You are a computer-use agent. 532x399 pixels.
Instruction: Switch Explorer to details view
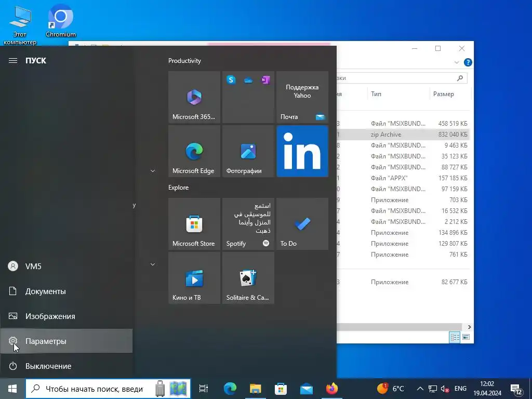pyautogui.click(x=455, y=337)
